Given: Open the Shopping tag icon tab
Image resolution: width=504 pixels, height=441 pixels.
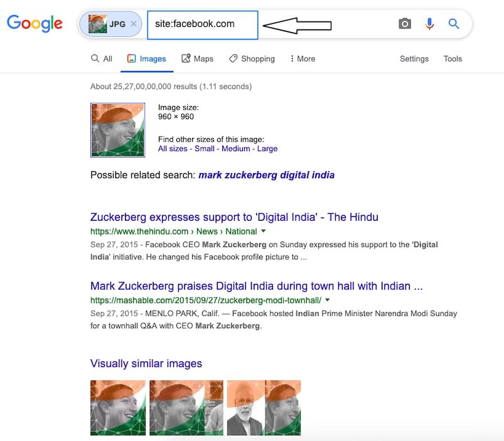Looking at the screenshot, I should pyautogui.click(x=233, y=58).
